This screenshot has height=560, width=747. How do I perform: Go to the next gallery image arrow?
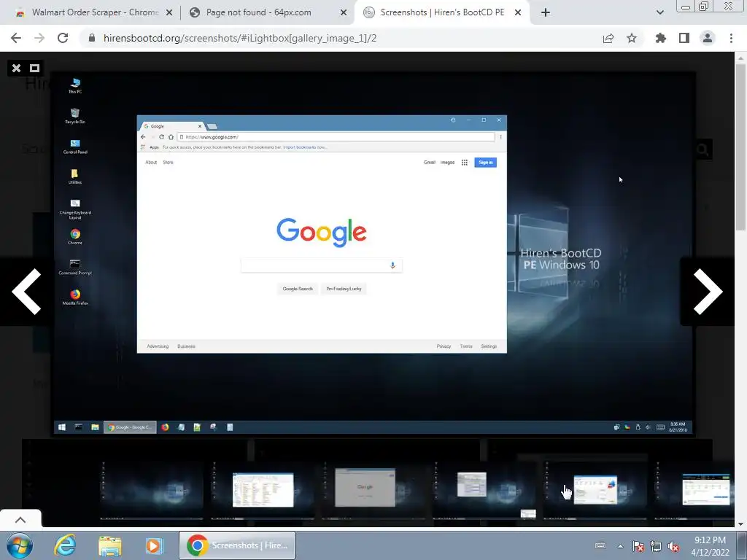tap(708, 292)
